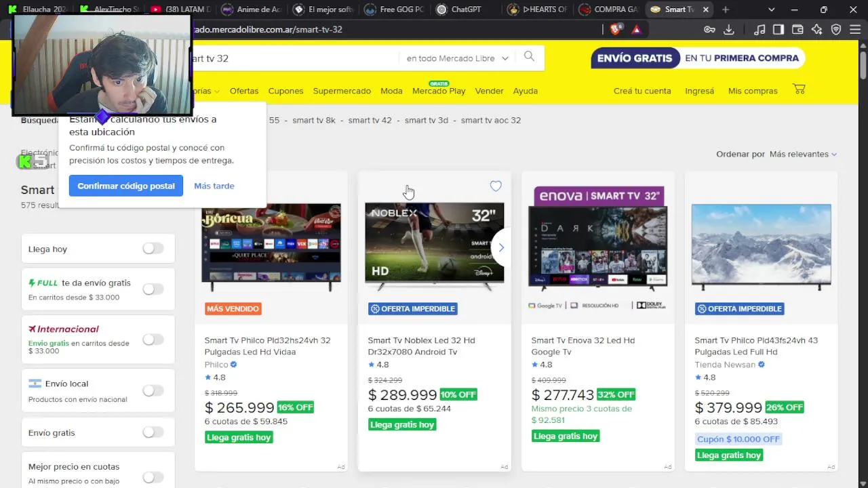This screenshot has height=488, width=868.
Task: Switch to the El mejor soft tab
Action: pyautogui.click(x=325, y=9)
